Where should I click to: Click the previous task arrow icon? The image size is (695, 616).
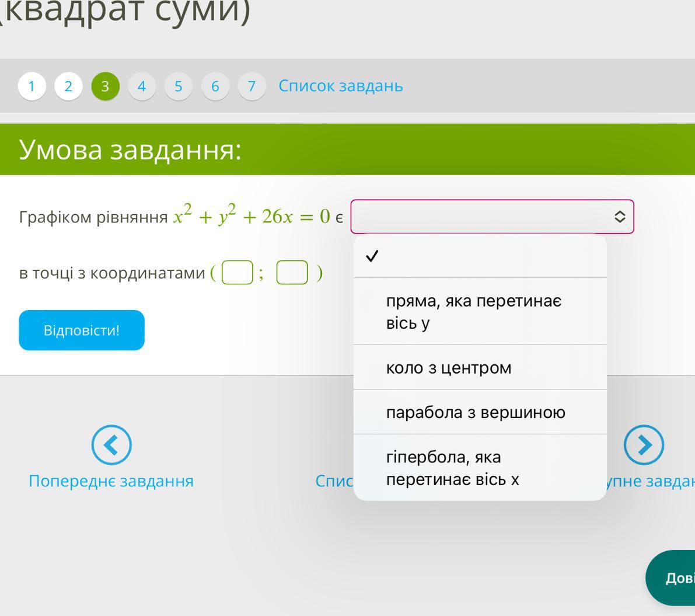[x=111, y=445]
